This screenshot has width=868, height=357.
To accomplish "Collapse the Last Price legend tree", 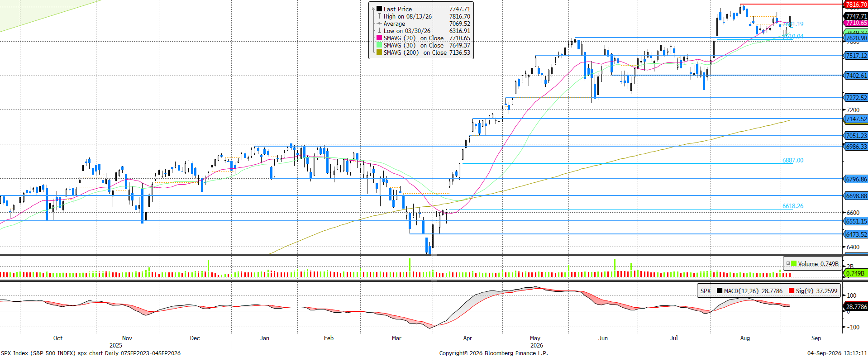I will pos(374,9).
